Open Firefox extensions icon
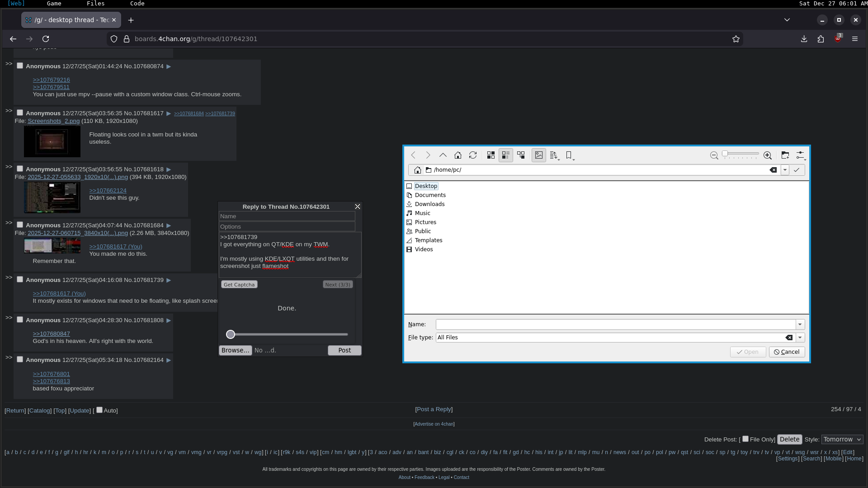The width and height of the screenshot is (868, 488). (821, 39)
